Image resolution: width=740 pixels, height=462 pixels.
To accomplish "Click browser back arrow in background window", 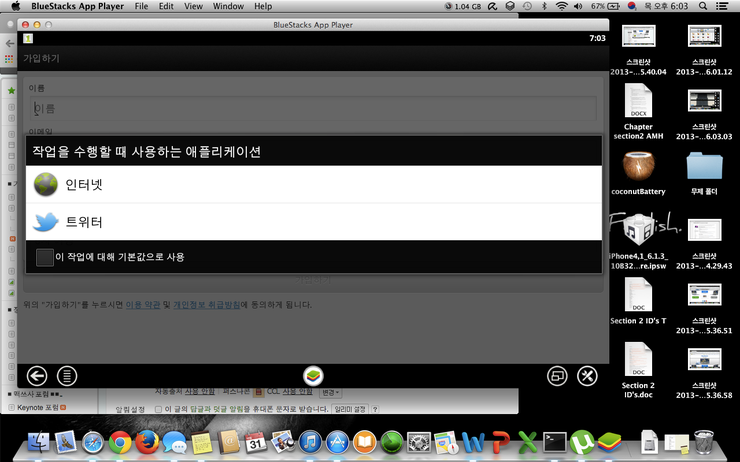I will pos(9,43).
